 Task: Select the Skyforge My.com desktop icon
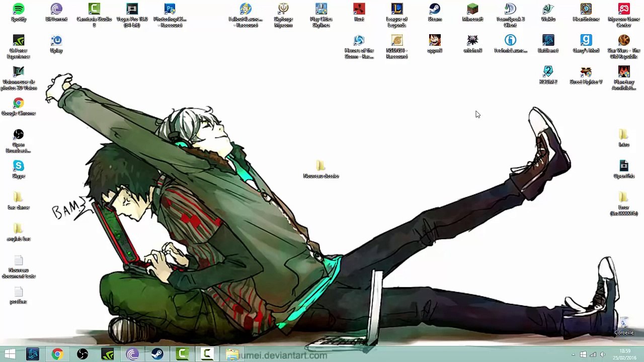(x=283, y=15)
